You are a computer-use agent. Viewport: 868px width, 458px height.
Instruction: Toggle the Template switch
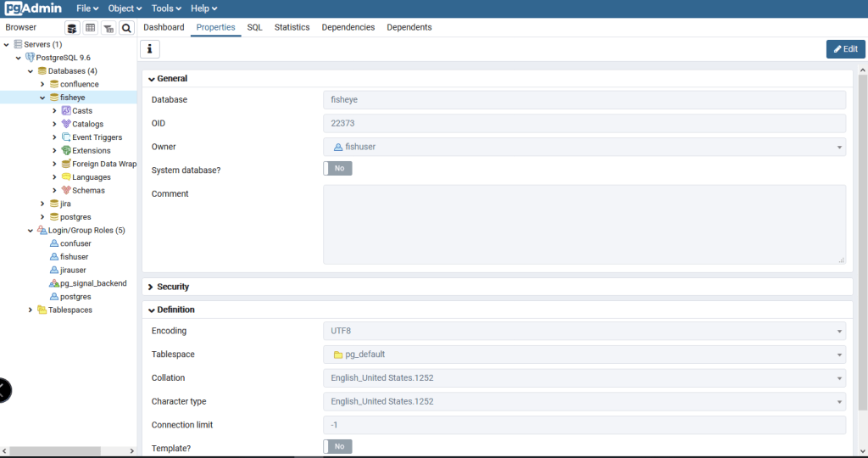[337, 446]
